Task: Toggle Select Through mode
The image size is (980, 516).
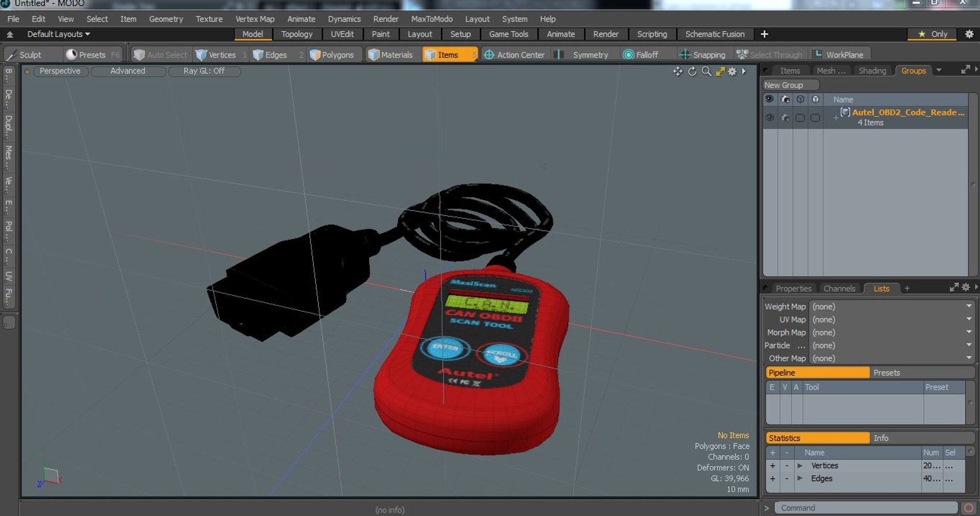Action: [x=770, y=55]
